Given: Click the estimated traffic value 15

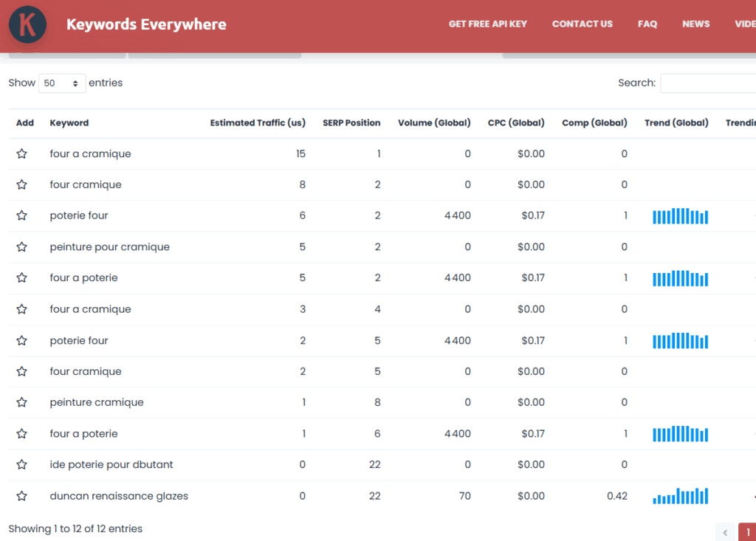Looking at the screenshot, I should pyautogui.click(x=300, y=154).
